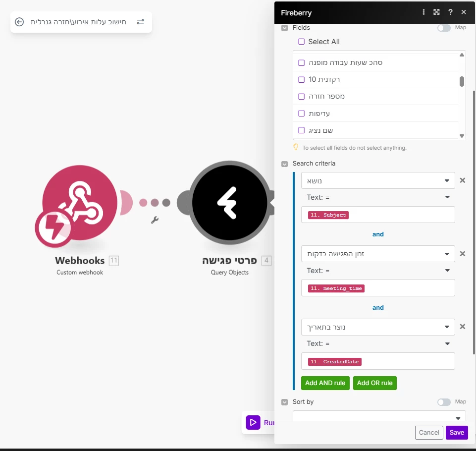Click the Run once play icon

point(253,422)
